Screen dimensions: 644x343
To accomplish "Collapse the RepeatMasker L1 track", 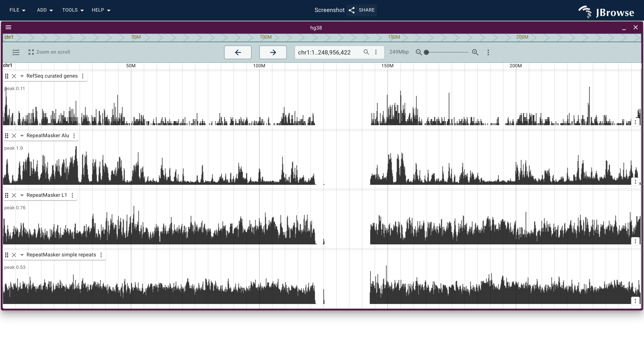I will pos(22,196).
